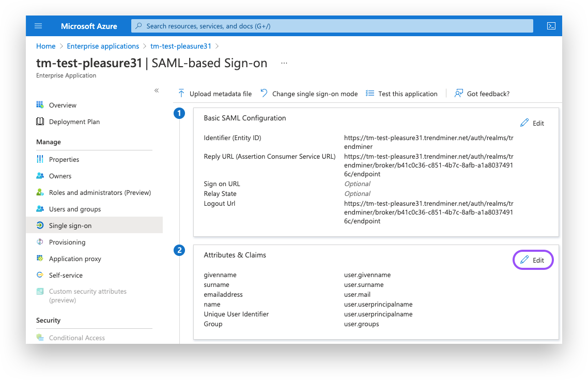Open the ellipsis menu next to the page title
The width and height of the screenshot is (588, 380).
tap(284, 63)
